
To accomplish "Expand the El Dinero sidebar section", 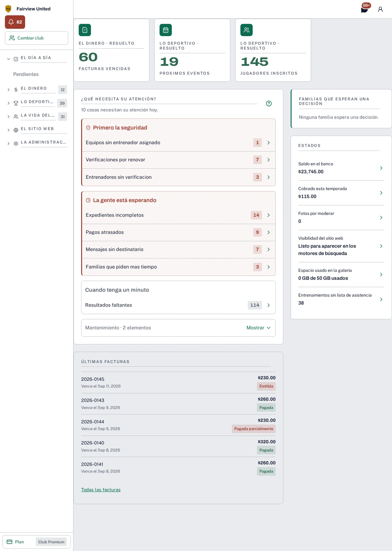I will tap(37, 89).
